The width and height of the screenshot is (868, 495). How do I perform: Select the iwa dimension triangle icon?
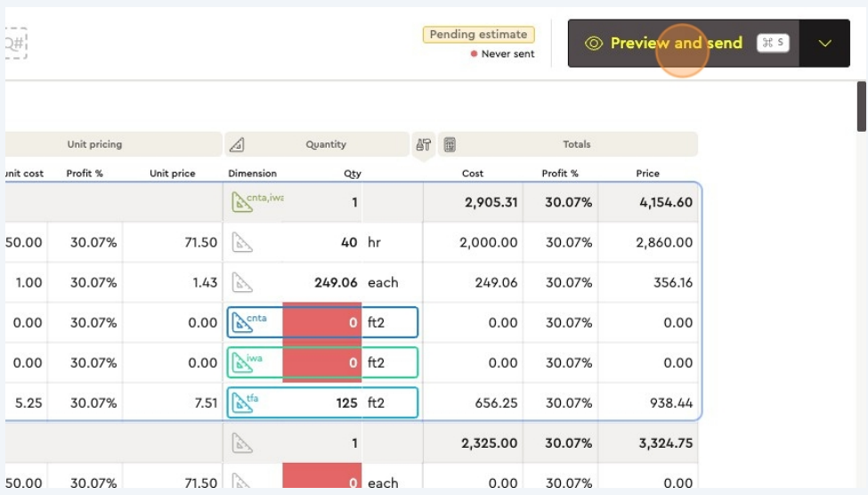tap(241, 362)
